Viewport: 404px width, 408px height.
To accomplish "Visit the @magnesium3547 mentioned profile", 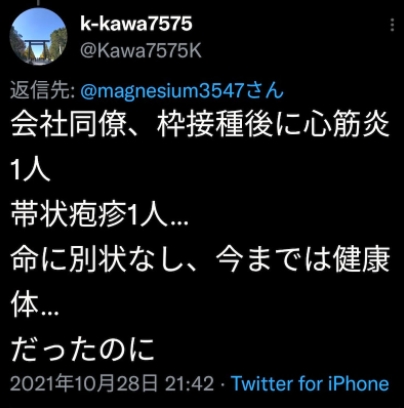I will click(163, 91).
